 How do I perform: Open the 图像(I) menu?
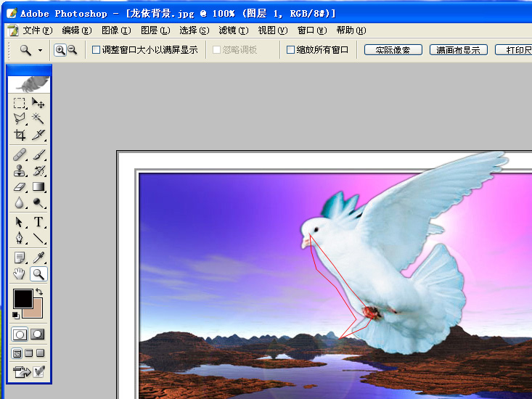click(116, 30)
